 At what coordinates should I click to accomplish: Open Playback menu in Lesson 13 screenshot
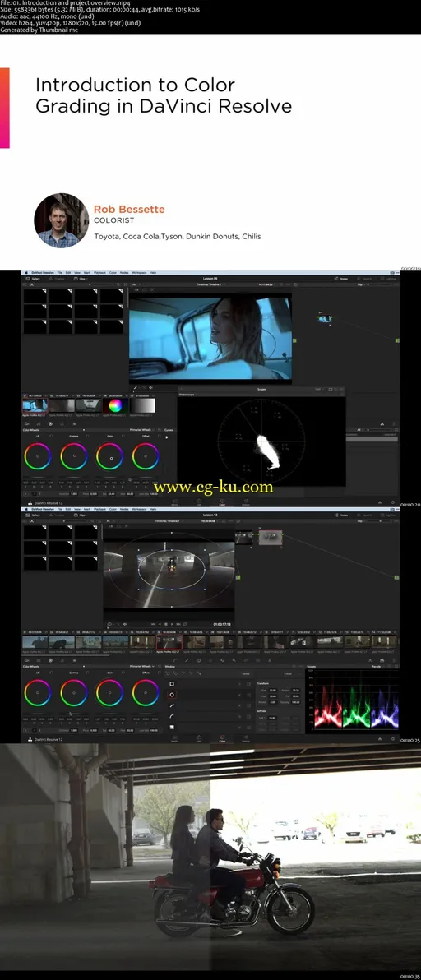[x=100, y=509]
